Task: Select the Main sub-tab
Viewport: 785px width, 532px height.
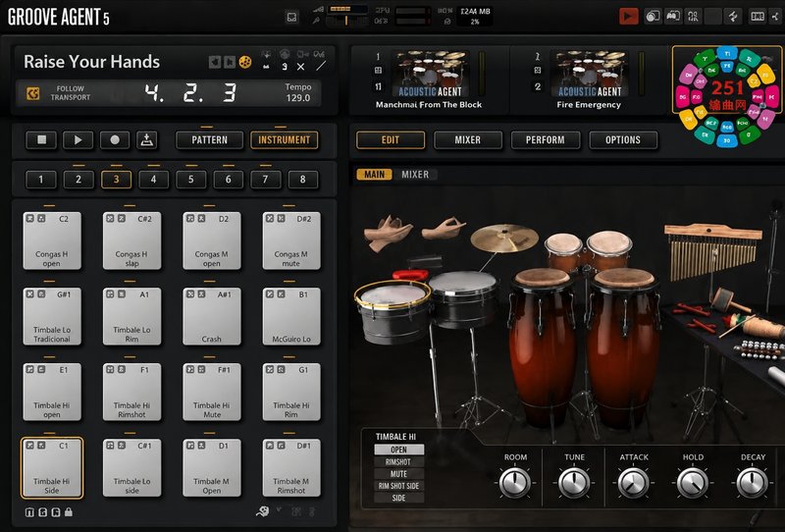Action: tap(374, 175)
